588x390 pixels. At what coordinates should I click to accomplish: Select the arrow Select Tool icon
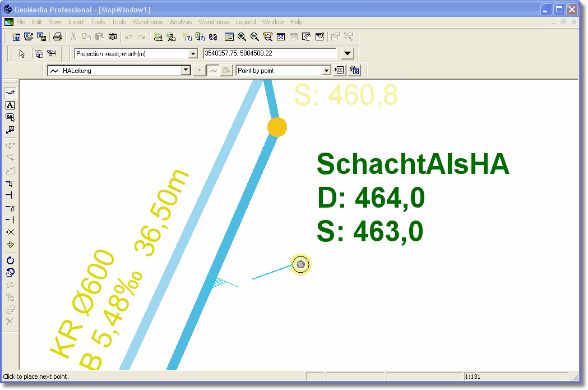pos(22,54)
